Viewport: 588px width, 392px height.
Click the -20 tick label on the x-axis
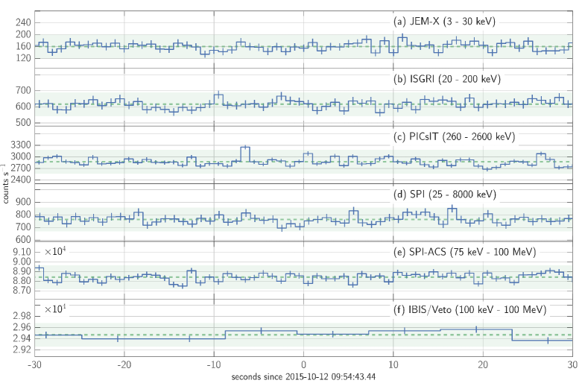124,365
